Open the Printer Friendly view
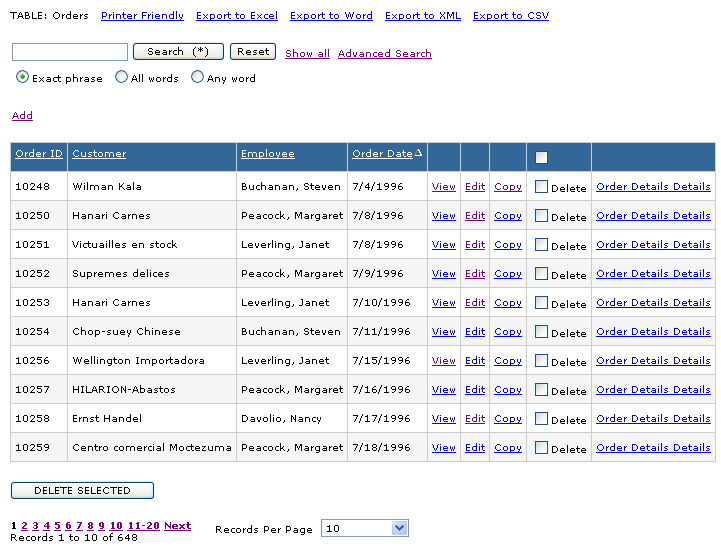The width and height of the screenshot is (721, 556). coord(142,16)
